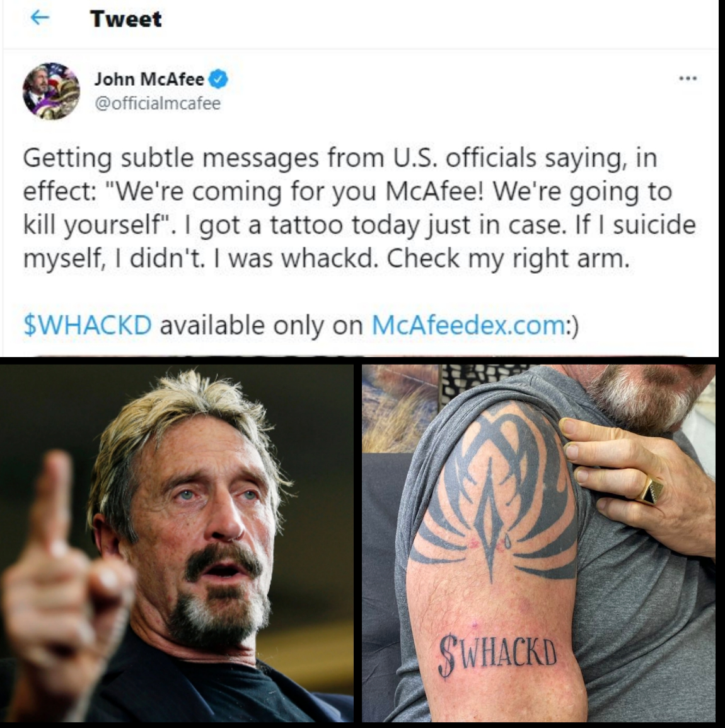Image resolution: width=725 pixels, height=728 pixels.
Task: Click the "available only on" text
Action: point(262,325)
